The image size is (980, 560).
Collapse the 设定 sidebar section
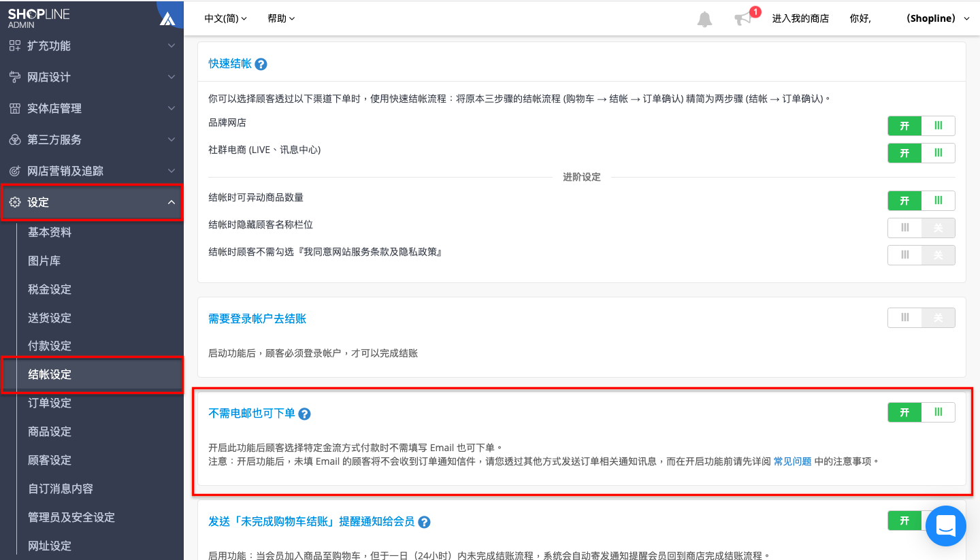pos(92,202)
